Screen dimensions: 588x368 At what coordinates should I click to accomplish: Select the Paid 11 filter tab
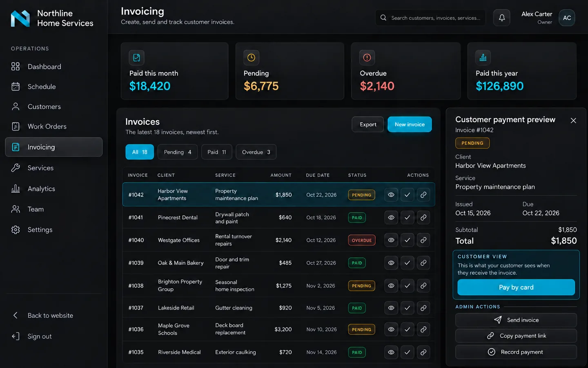(217, 152)
